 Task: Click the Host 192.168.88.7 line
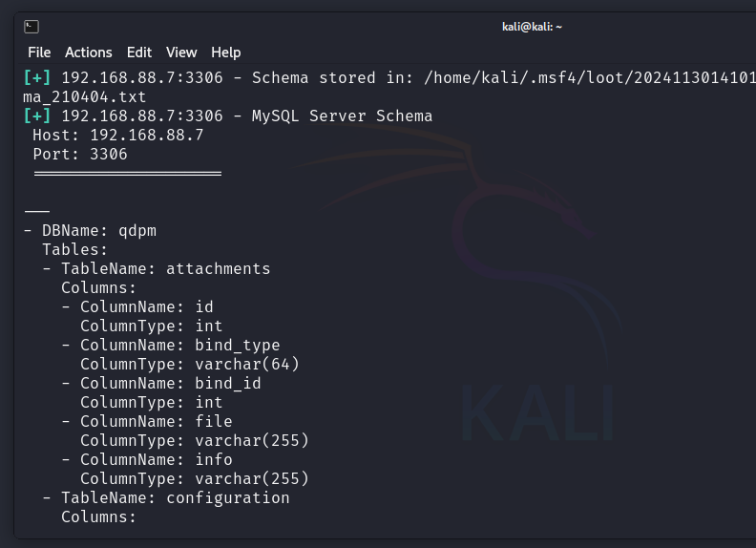click(x=118, y=136)
